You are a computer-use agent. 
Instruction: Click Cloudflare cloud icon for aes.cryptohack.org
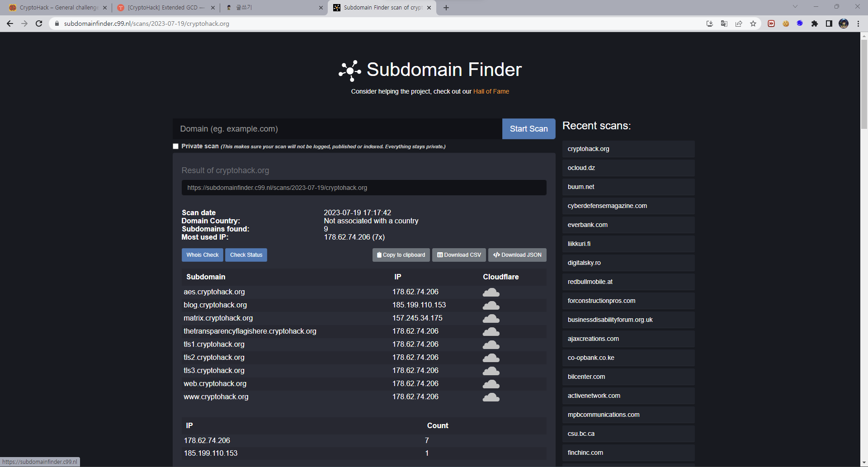click(x=491, y=292)
